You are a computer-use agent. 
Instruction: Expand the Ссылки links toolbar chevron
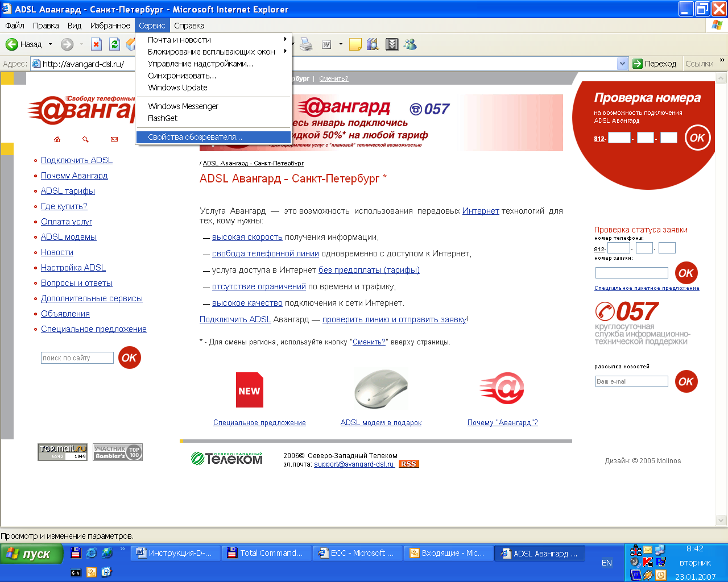tap(722, 60)
